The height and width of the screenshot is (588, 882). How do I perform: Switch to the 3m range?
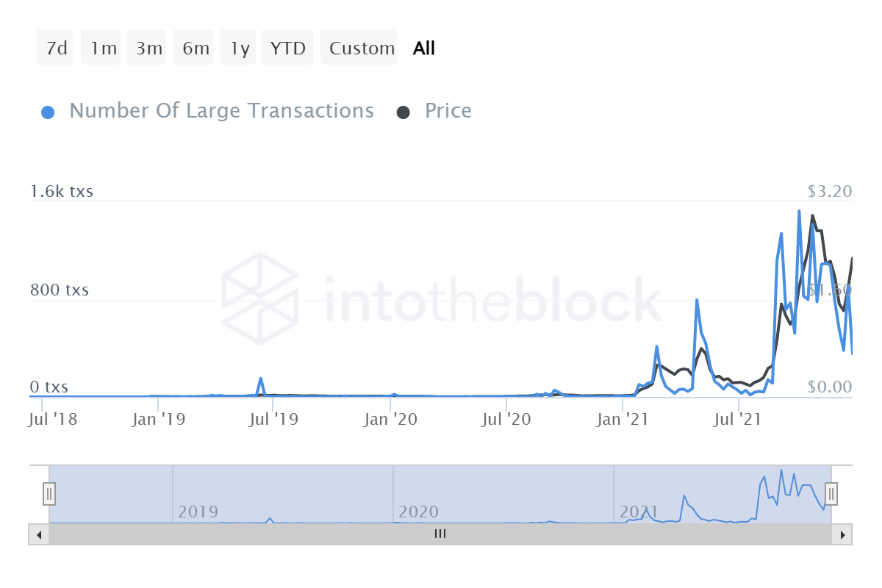coord(148,49)
